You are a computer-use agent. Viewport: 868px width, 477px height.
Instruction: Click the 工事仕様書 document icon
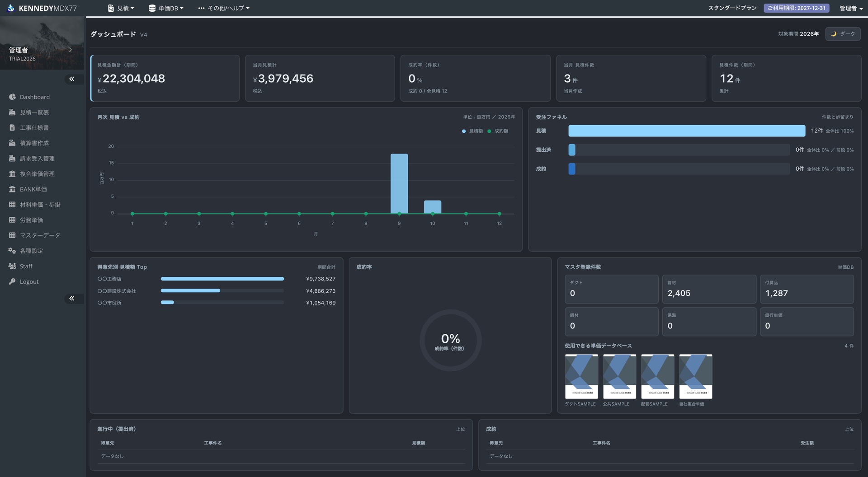12,128
